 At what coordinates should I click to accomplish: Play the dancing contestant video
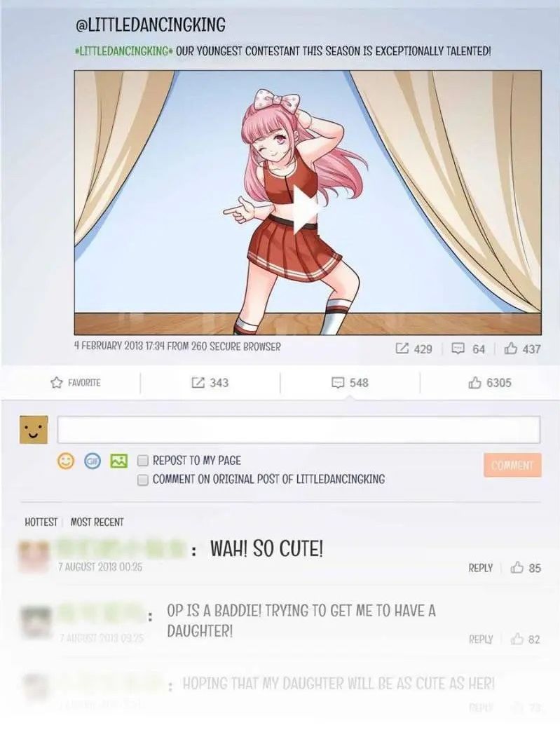306,209
